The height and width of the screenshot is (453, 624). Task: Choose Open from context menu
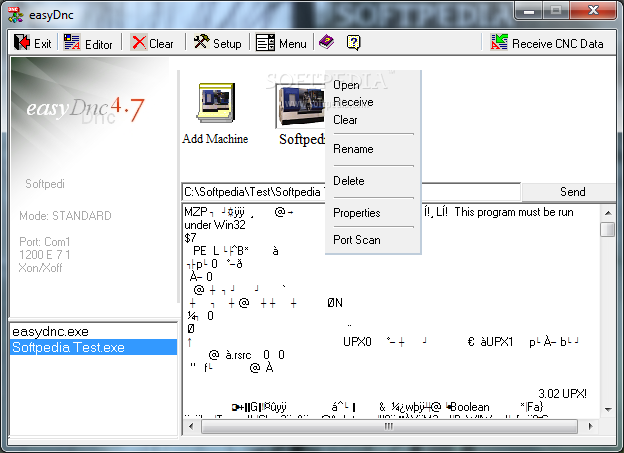pos(346,85)
